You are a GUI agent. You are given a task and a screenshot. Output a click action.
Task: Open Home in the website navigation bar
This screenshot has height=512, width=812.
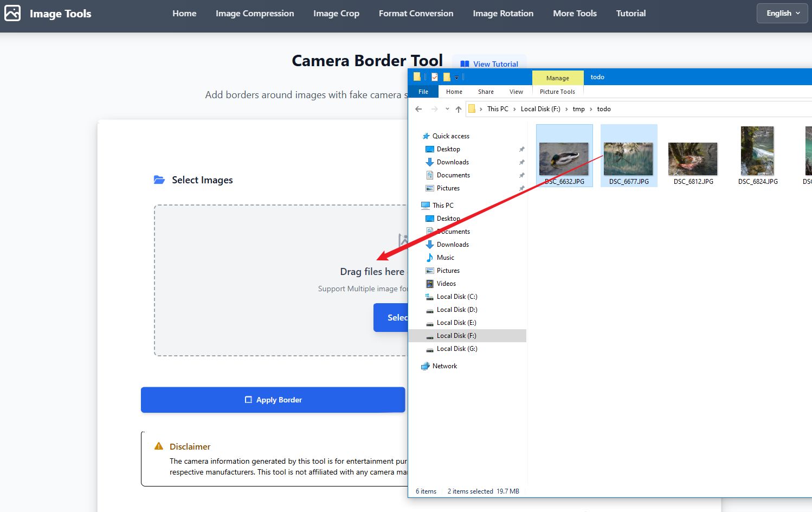pyautogui.click(x=184, y=14)
